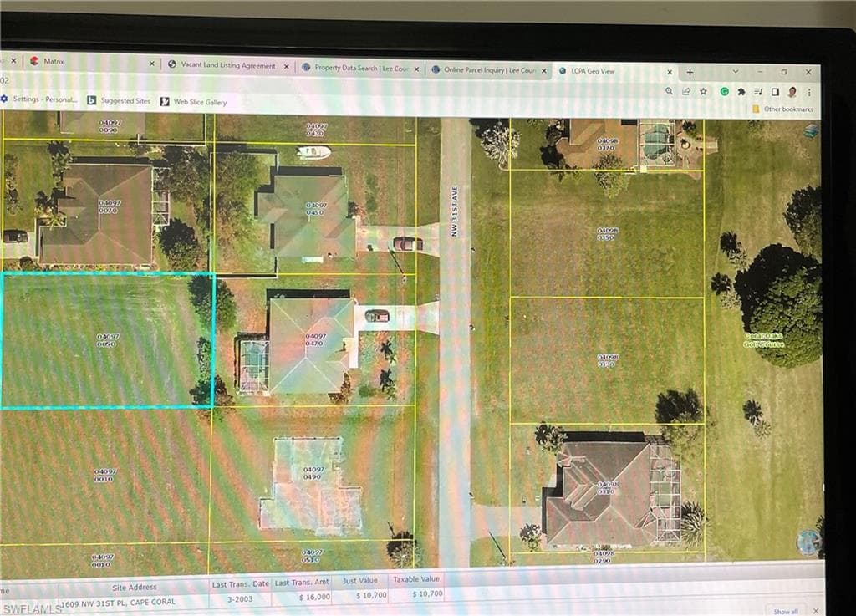Select the LCPA Geo View tab
Viewport: 856px width, 616px height.
pos(616,71)
